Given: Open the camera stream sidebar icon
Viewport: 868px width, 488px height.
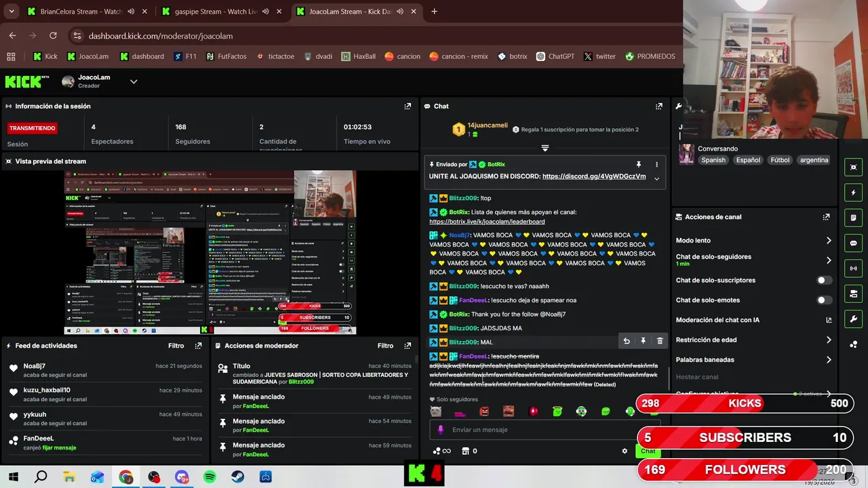Looking at the screenshot, I should (853, 293).
